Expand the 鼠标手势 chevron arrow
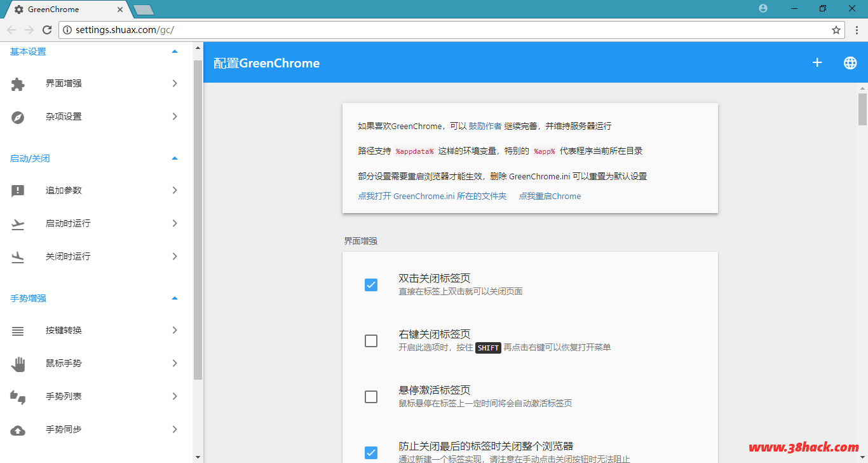Screen dimensions: 868x463 tap(175, 363)
